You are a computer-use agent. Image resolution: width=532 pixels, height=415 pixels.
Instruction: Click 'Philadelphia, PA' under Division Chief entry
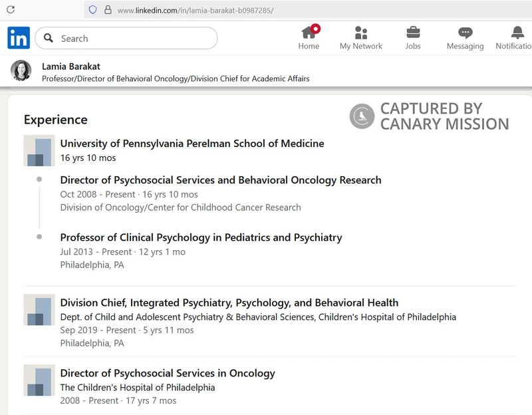coord(92,343)
